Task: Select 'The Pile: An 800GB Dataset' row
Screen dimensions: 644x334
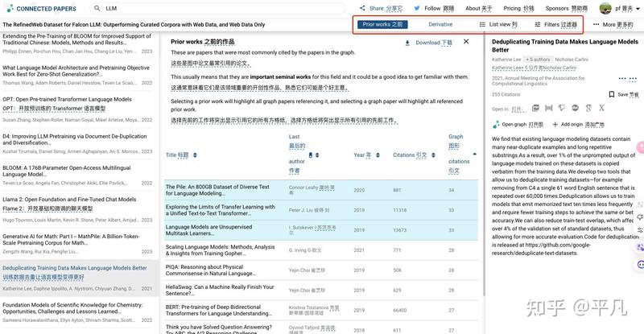Action: click(x=321, y=190)
